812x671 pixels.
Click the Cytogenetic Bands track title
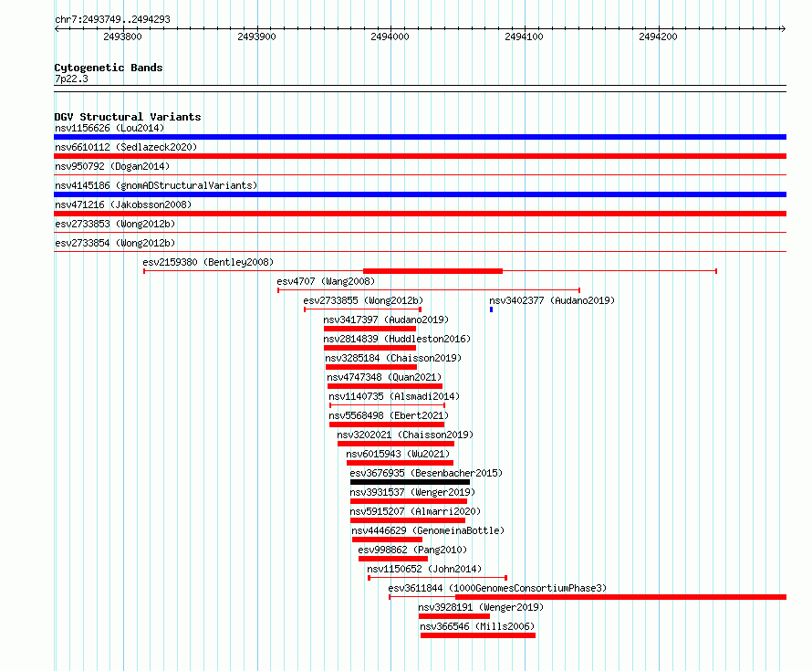pos(109,68)
